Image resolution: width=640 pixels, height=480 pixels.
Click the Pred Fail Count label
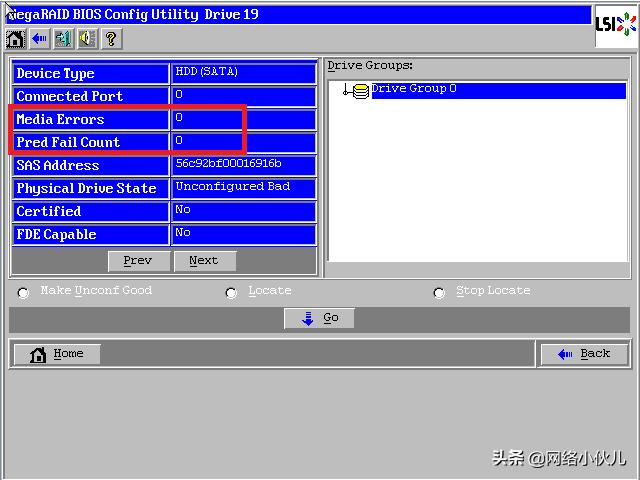coord(68,142)
